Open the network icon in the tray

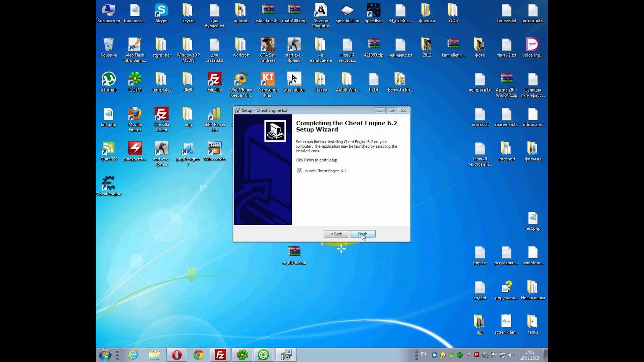point(502,355)
